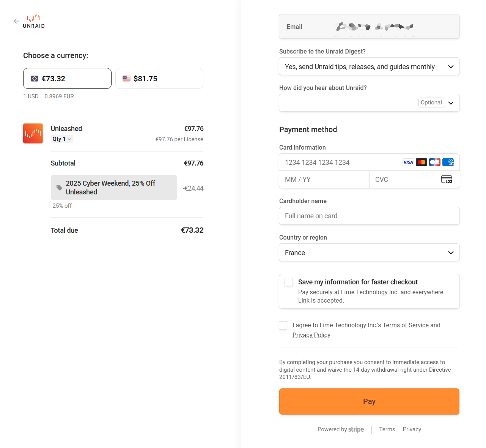Click the Cardholder name input field
The image size is (486, 448).
click(369, 216)
